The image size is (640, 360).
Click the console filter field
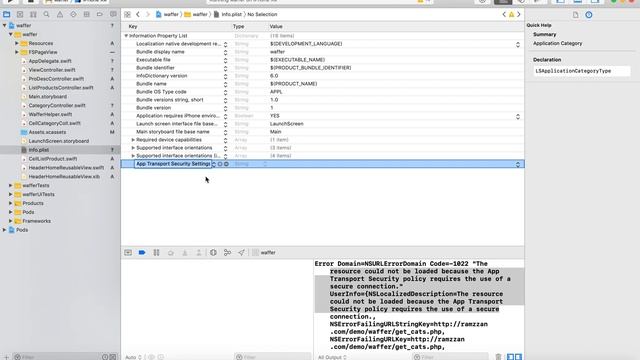(450, 357)
